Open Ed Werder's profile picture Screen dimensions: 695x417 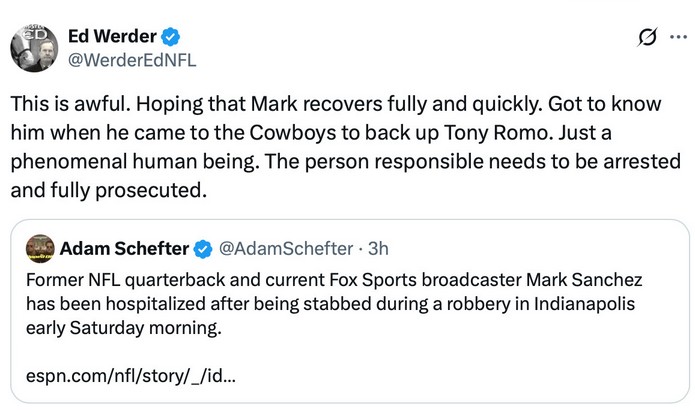point(33,47)
